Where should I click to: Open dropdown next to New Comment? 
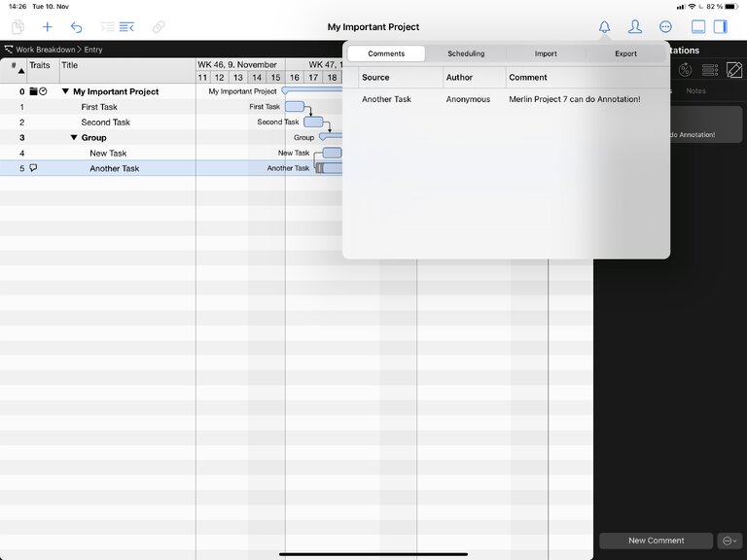[x=729, y=541]
